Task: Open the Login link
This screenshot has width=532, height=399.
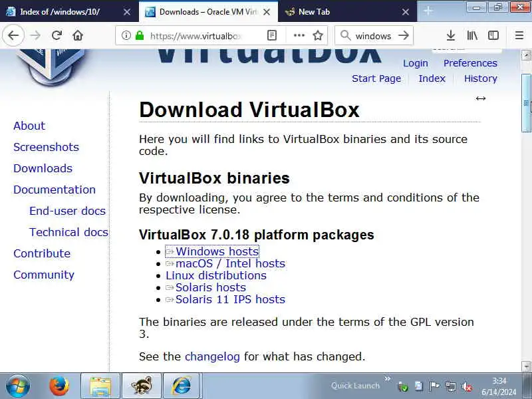Action: 415,63
